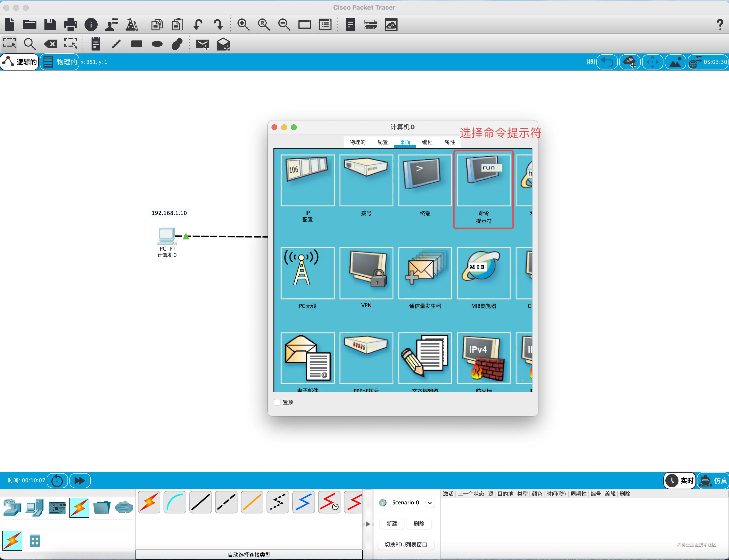Expand the PDU panel side arrow

click(368, 524)
